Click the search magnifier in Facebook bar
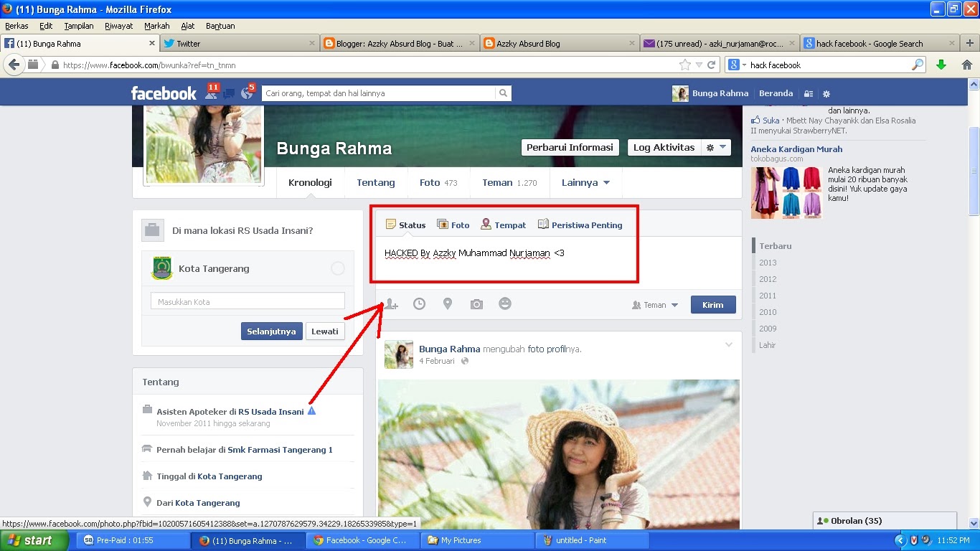The image size is (980, 551). point(504,93)
